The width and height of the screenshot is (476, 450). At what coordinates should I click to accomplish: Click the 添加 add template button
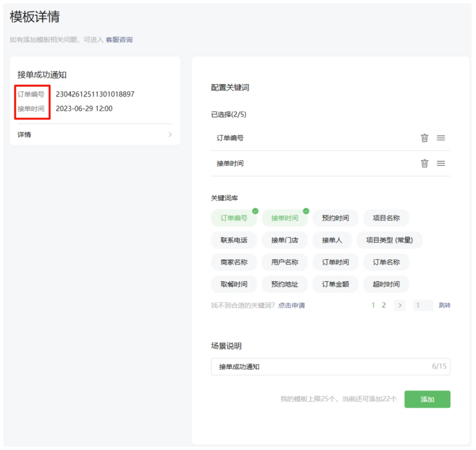[427, 399]
